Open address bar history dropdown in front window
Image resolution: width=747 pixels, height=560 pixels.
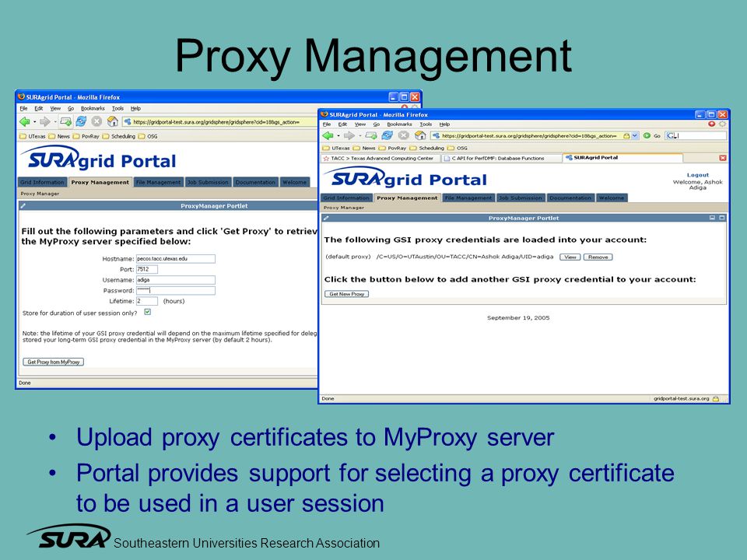point(635,135)
